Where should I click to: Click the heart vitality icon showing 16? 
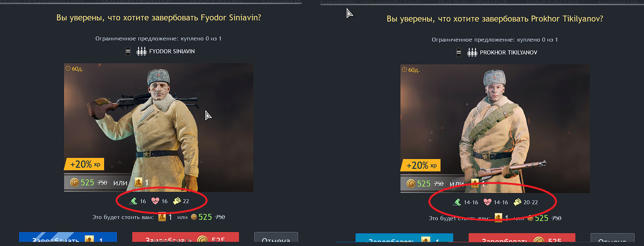(155, 201)
